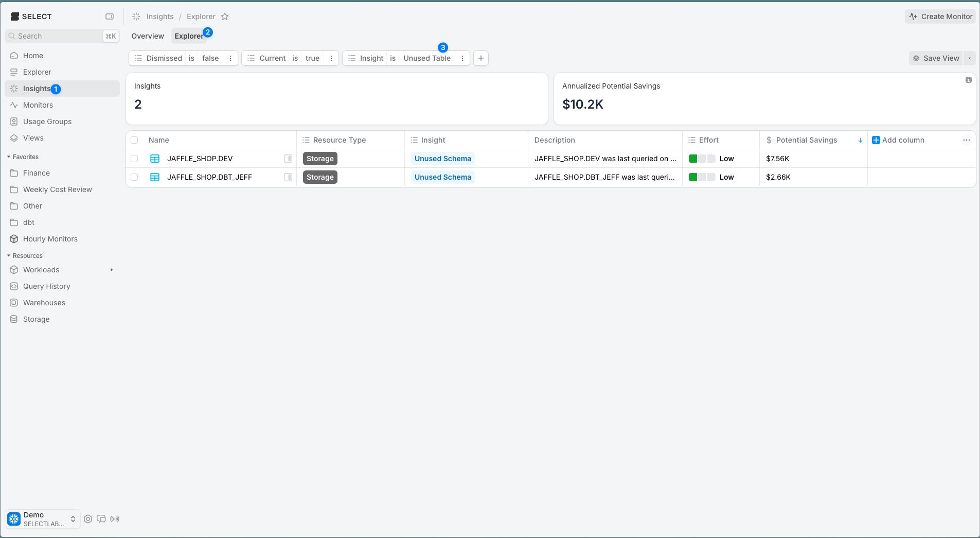Open table options three-dot menu icon
Image resolution: width=980 pixels, height=538 pixels.
point(967,140)
